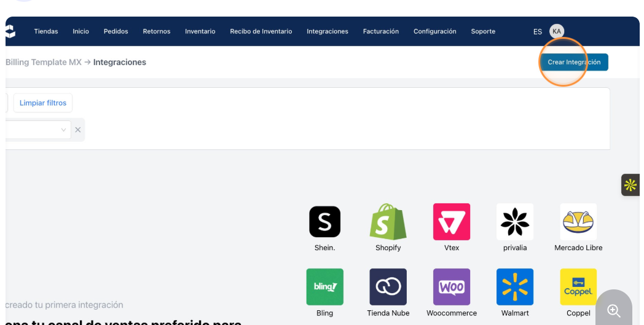The width and height of the screenshot is (644, 325).
Task: Open the Mercado Libre integration
Action: click(578, 221)
